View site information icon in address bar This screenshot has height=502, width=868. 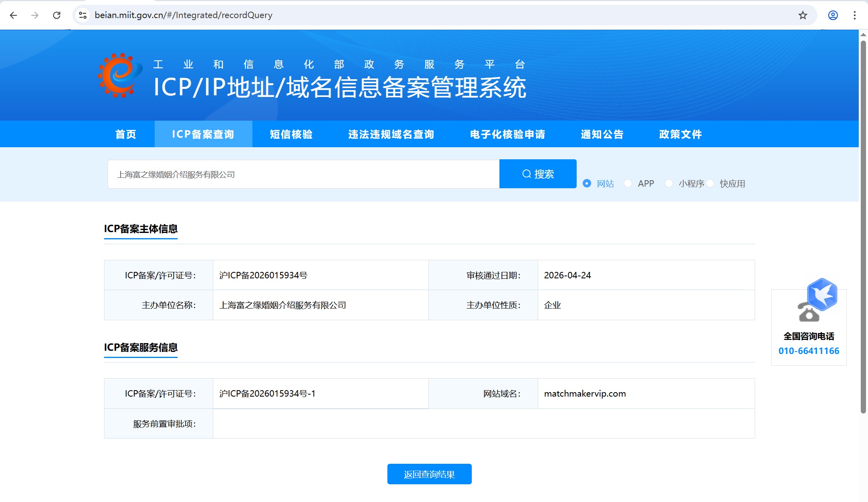(83, 15)
